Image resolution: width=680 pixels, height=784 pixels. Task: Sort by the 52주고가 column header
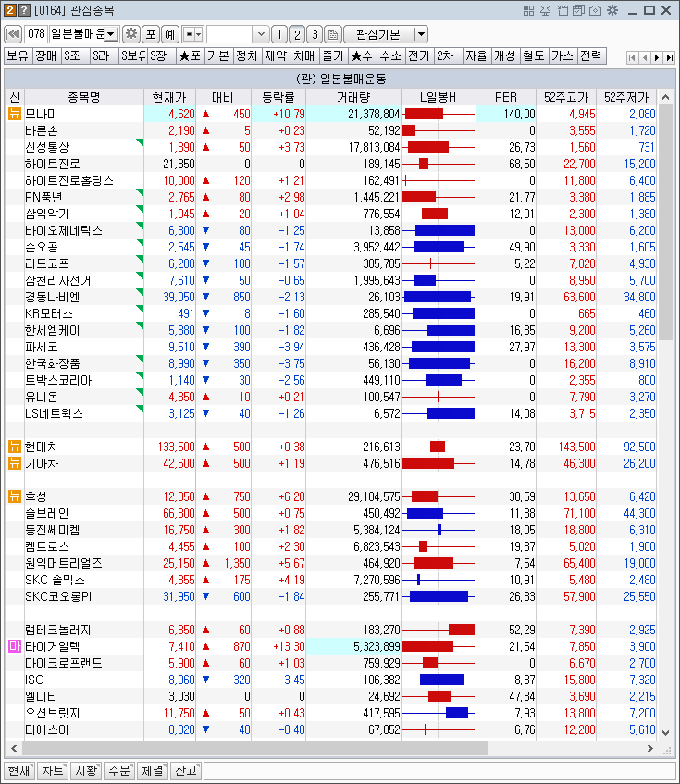[x=566, y=97]
